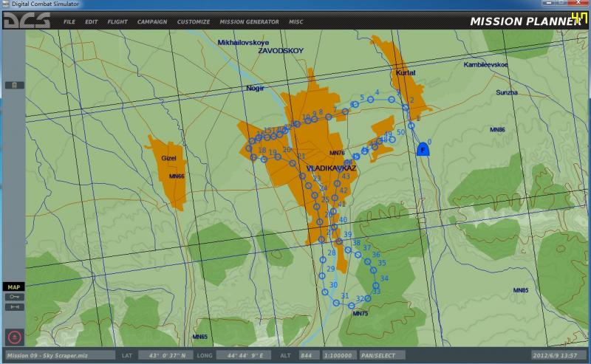Click the DCS logo icon

coord(27,21)
